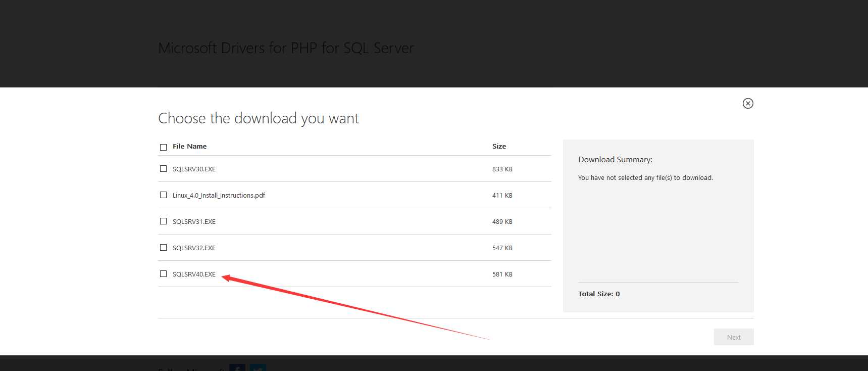Tick the SQLSRV40.EXE checkbox
This screenshot has height=371, width=868.
(163, 274)
